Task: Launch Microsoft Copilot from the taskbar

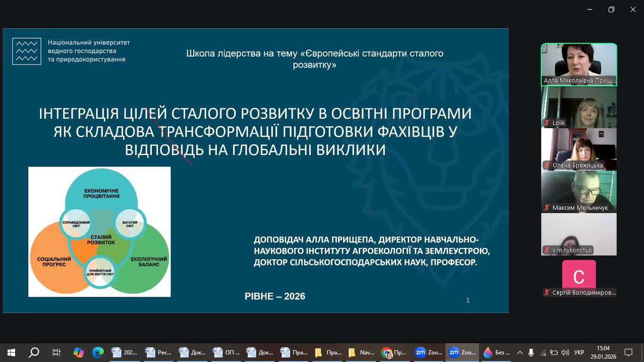Action: click(79, 352)
